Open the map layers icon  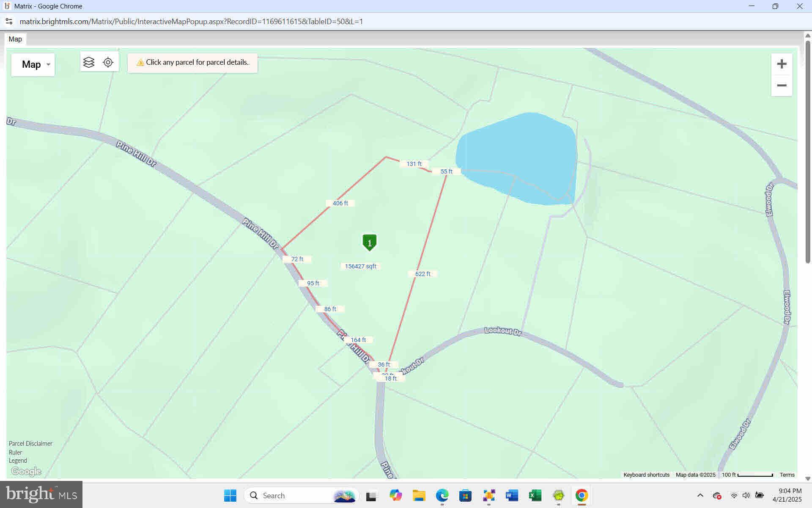[x=89, y=62]
